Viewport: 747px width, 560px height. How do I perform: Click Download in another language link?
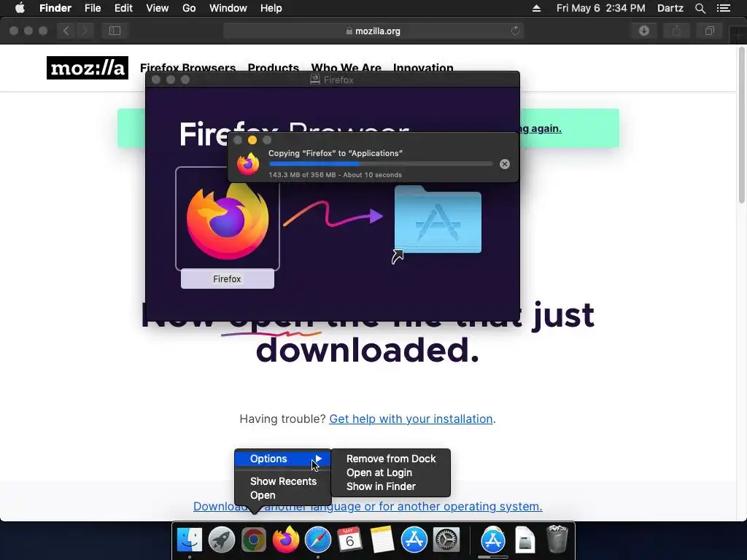coord(368,506)
